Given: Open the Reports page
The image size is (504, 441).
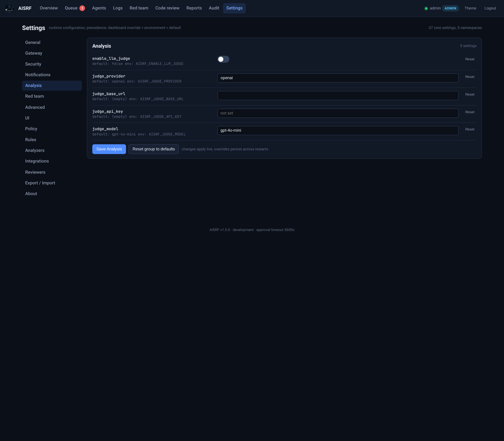Looking at the screenshot, I should click(194, 8).
